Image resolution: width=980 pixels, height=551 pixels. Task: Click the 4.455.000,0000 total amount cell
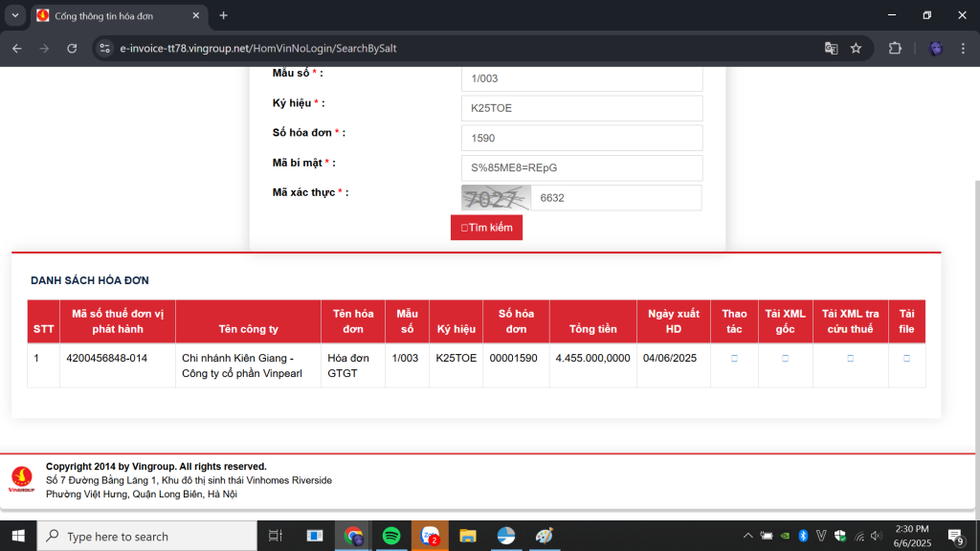click(592, 365)
